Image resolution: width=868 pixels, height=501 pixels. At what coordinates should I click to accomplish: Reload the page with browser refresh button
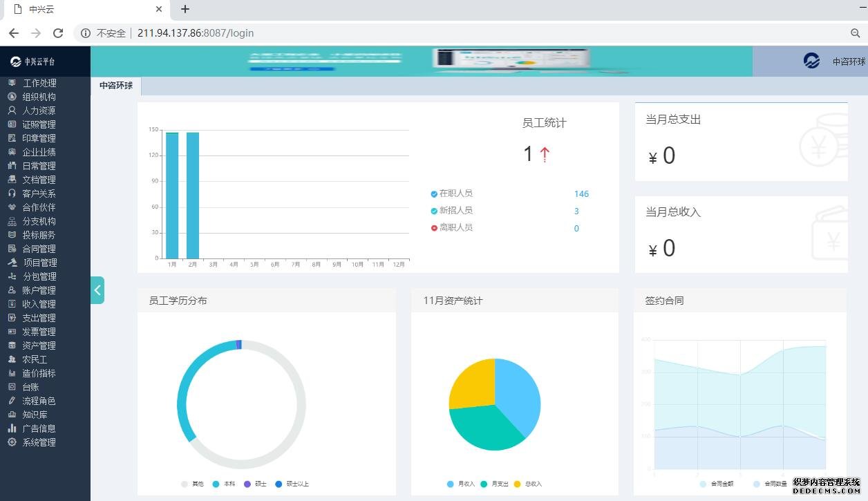(x=58, y=33)
